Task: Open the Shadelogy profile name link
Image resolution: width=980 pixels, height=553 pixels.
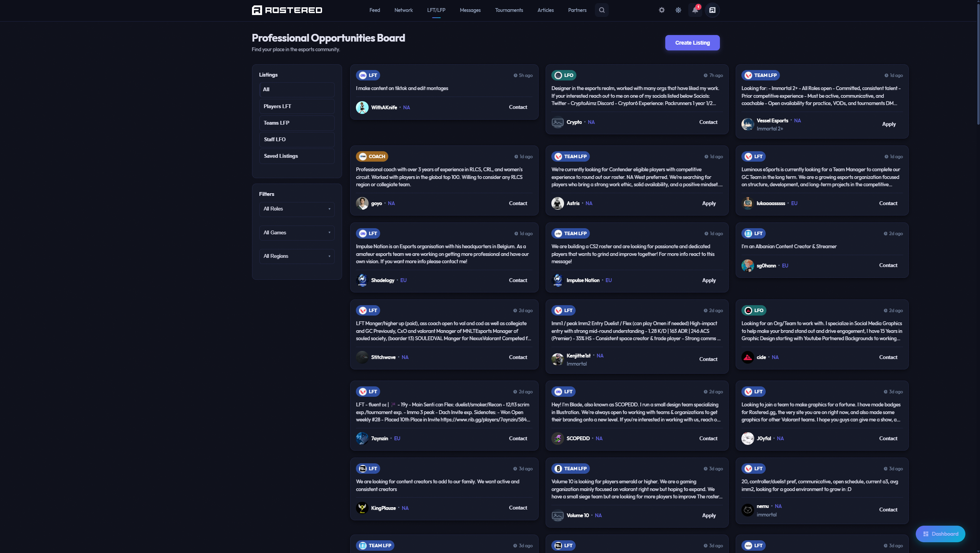Action: [382, 281]
